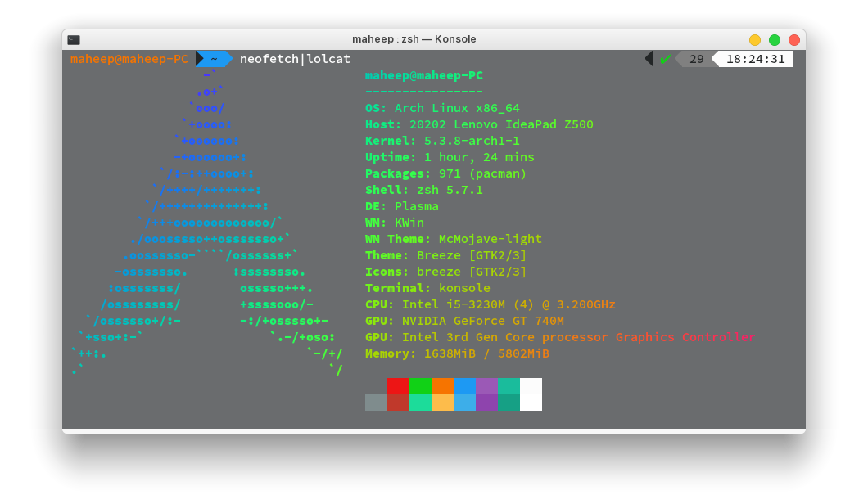868x504 pixels.
Task: Click the WM Theme: McMojave-light line
Action: click(x=454, y=239)
